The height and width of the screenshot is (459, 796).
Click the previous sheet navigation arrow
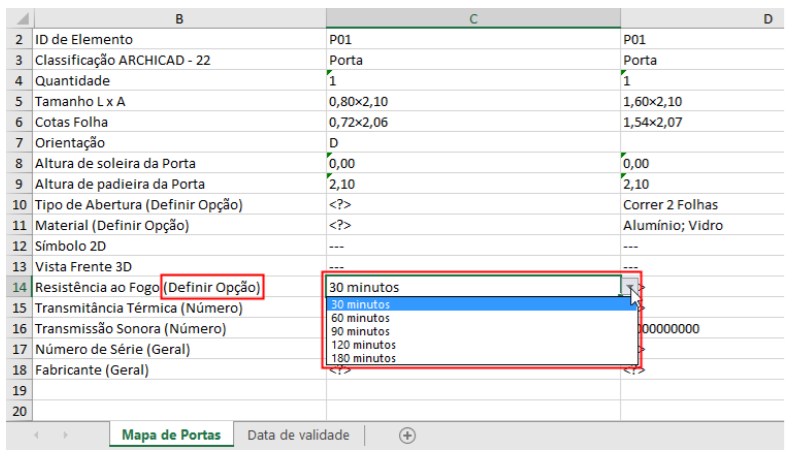coord(37,436)
